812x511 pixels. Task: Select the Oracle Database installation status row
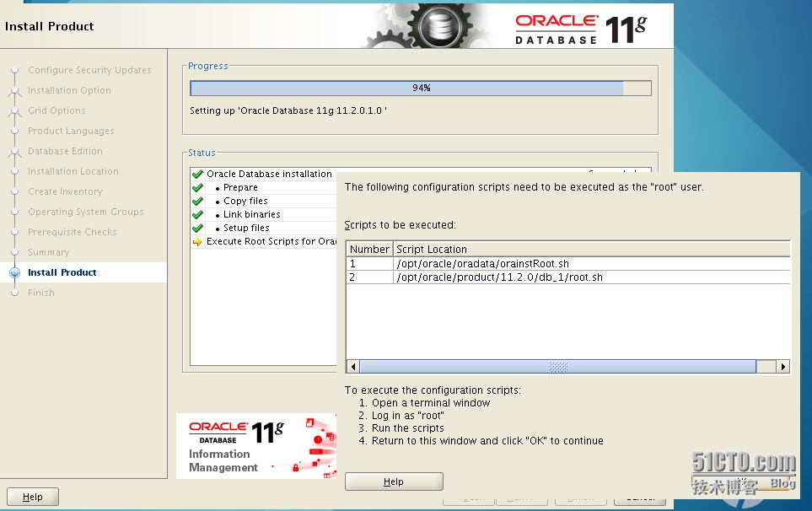pos(264,174)
